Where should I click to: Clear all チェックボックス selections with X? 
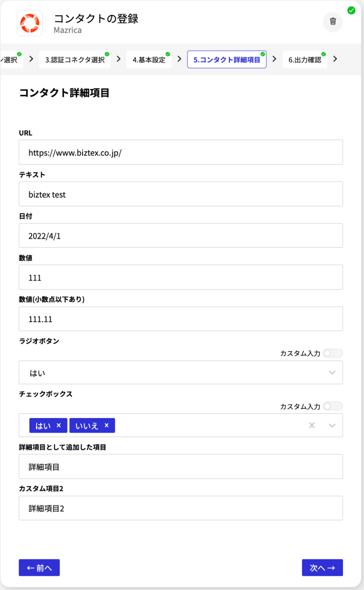point(312,425)
